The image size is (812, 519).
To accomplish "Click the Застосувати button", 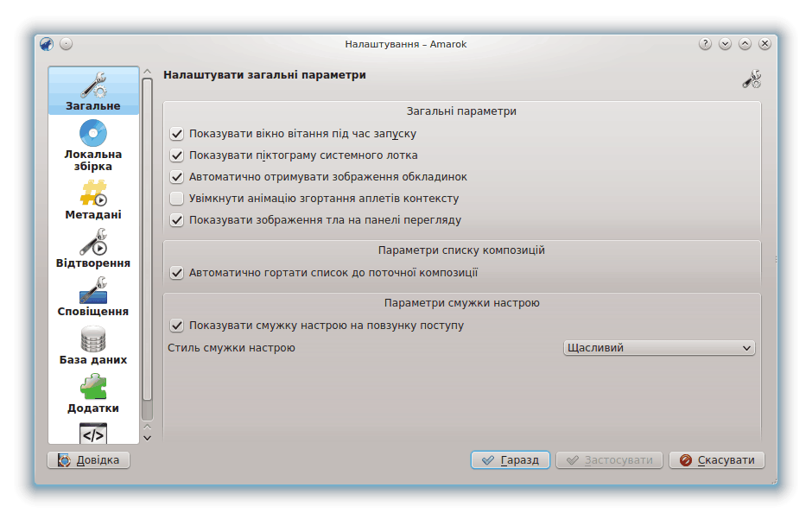I will point(610,460).
